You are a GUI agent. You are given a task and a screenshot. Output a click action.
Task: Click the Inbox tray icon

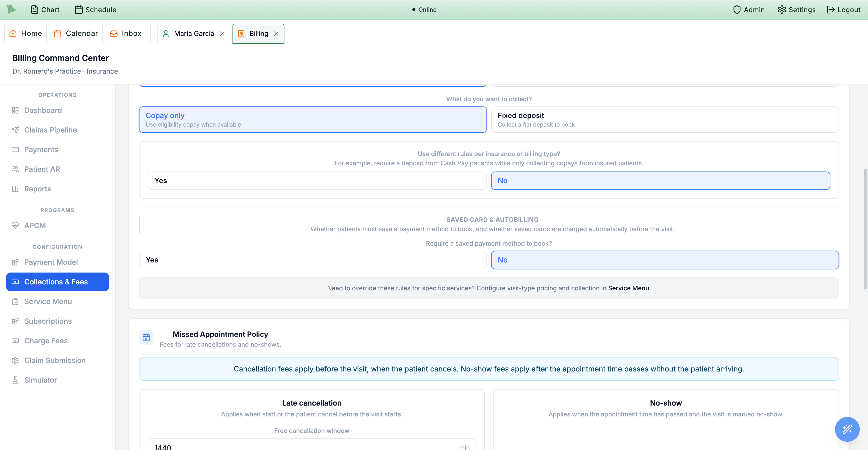coord(114,33)
